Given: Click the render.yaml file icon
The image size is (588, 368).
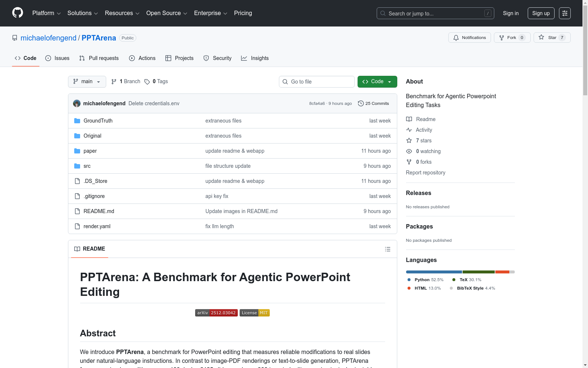Looking at the screenshot, I should 77,226.
